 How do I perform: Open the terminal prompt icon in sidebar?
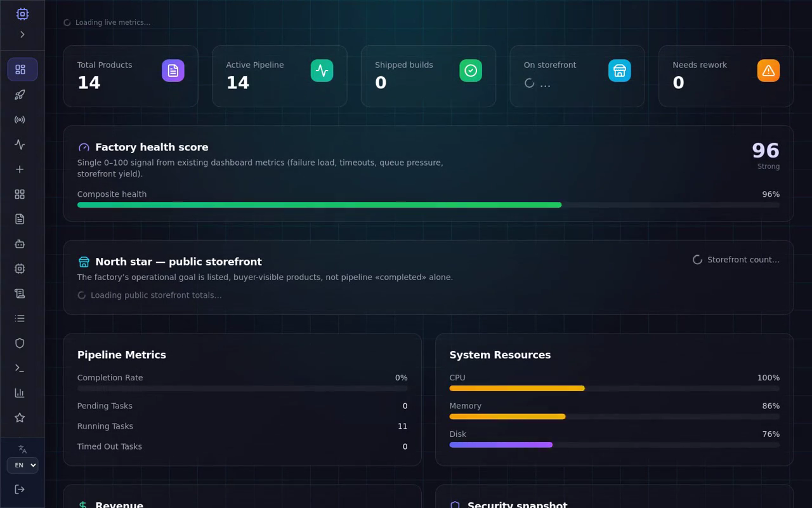(x=20, y=368)
